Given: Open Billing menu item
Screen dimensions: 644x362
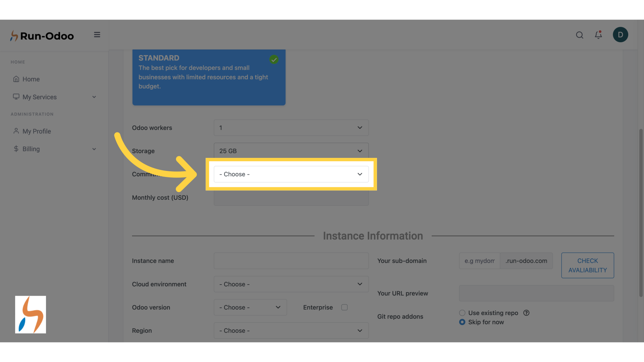Looking at the screenshot, I should pyautogui.click(x=31, y=149).
